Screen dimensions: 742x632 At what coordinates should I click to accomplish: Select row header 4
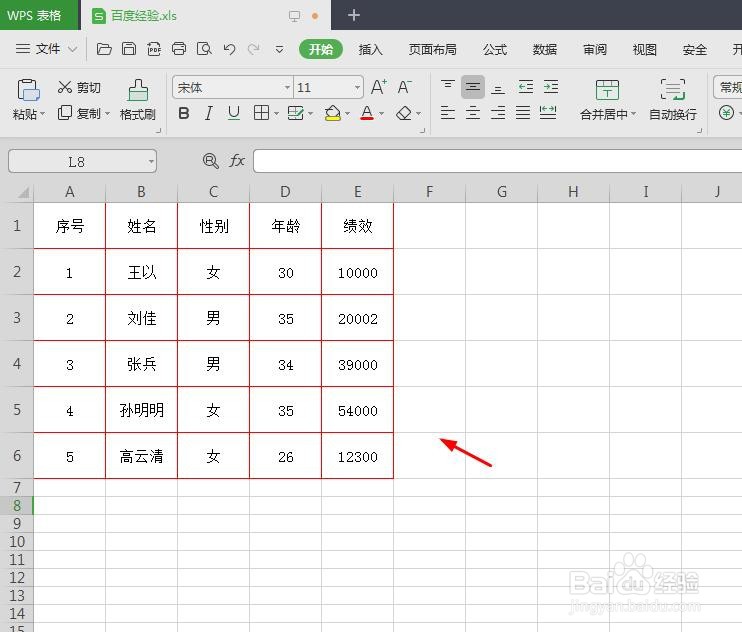[x=17, y=363]
